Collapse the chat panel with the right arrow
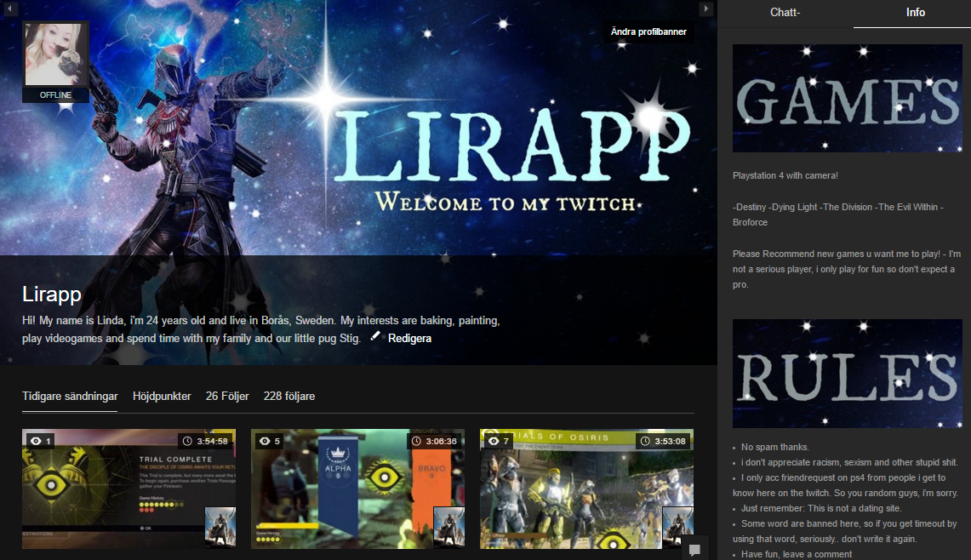This screenshot has height=560, width=971. pyautogui.click(x=706, y=9)
